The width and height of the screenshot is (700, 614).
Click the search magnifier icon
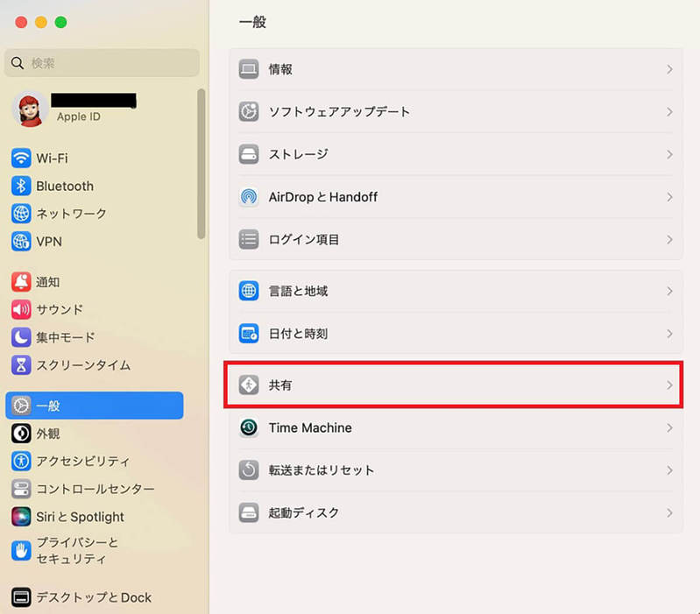coord(18,63)
